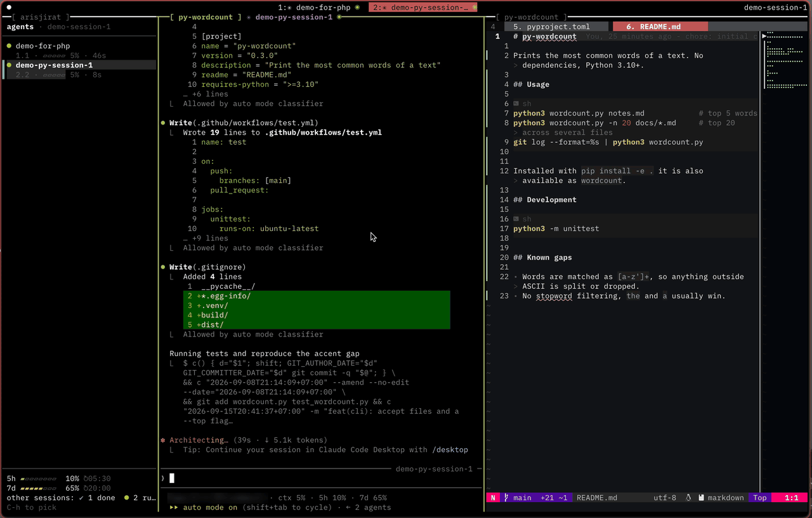Click the Write(.gitignore) tool header
This screenshot has width=812, height=518.
point(207,267)
